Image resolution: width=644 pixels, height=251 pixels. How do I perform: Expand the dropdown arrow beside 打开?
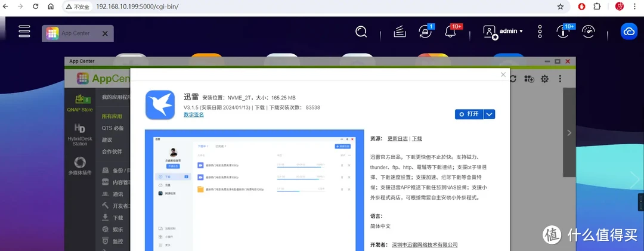pos(489,114)
